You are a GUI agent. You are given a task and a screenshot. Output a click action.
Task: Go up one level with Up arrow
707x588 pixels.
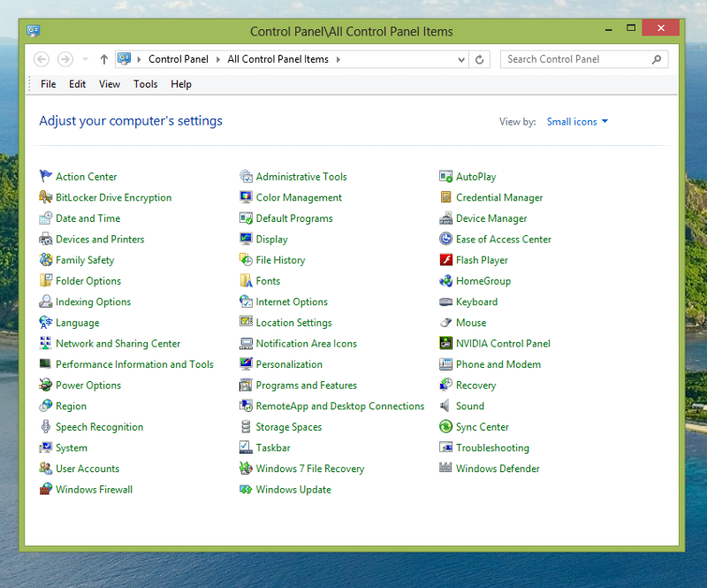point(104,59)
